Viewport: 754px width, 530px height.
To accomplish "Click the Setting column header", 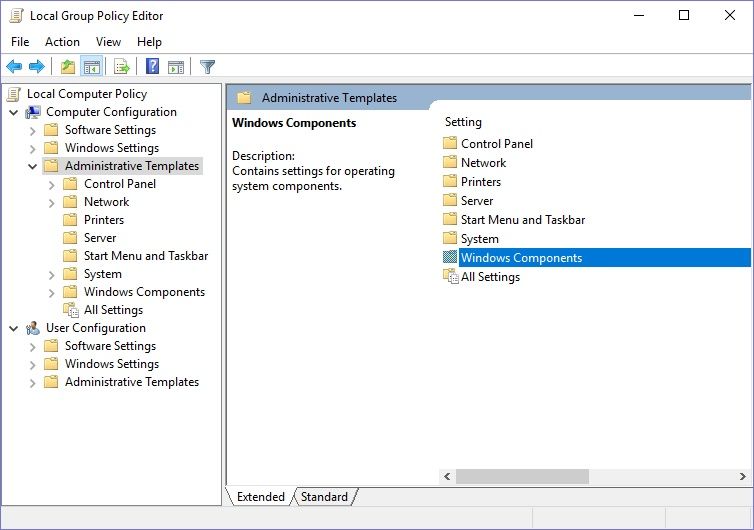I will (x=463, y=122).
